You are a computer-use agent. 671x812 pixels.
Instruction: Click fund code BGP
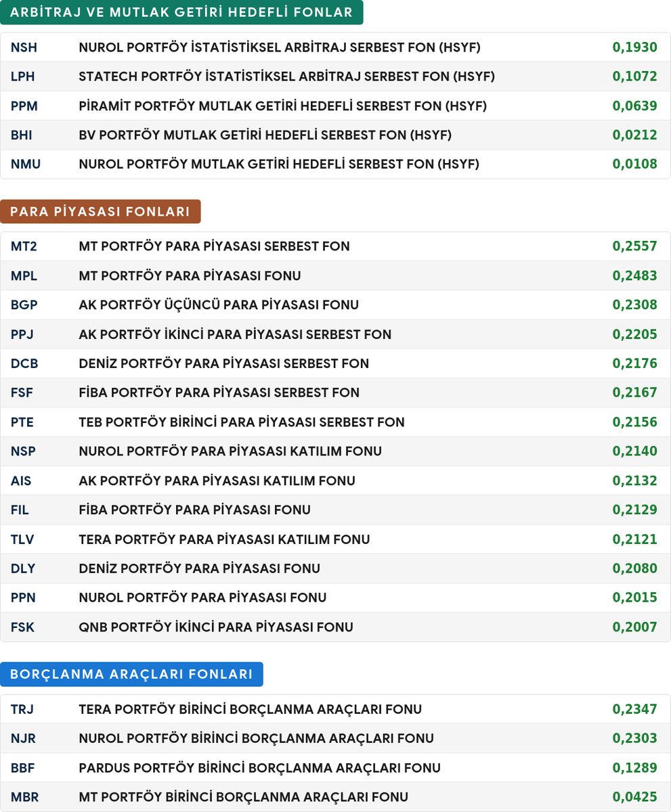pos(24,305)
